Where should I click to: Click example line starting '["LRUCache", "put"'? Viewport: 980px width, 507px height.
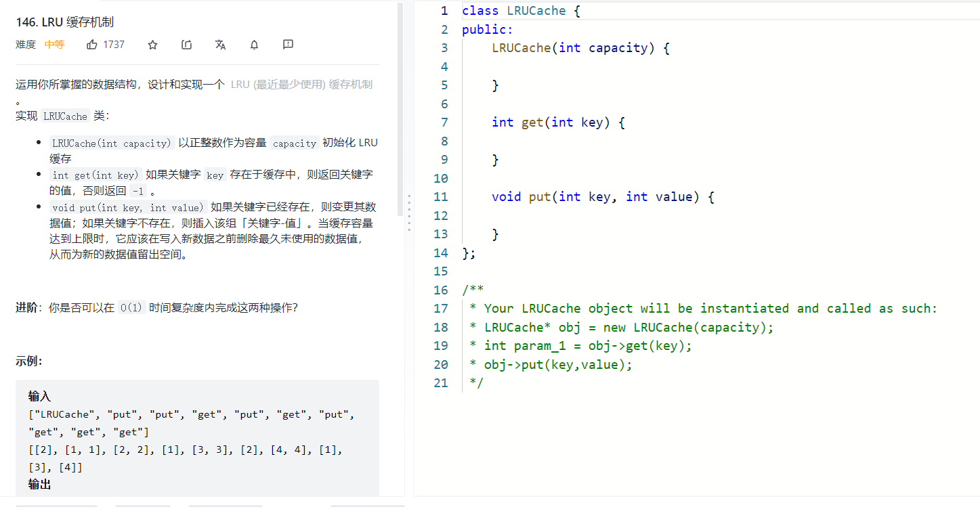click(x=191, y=414)
